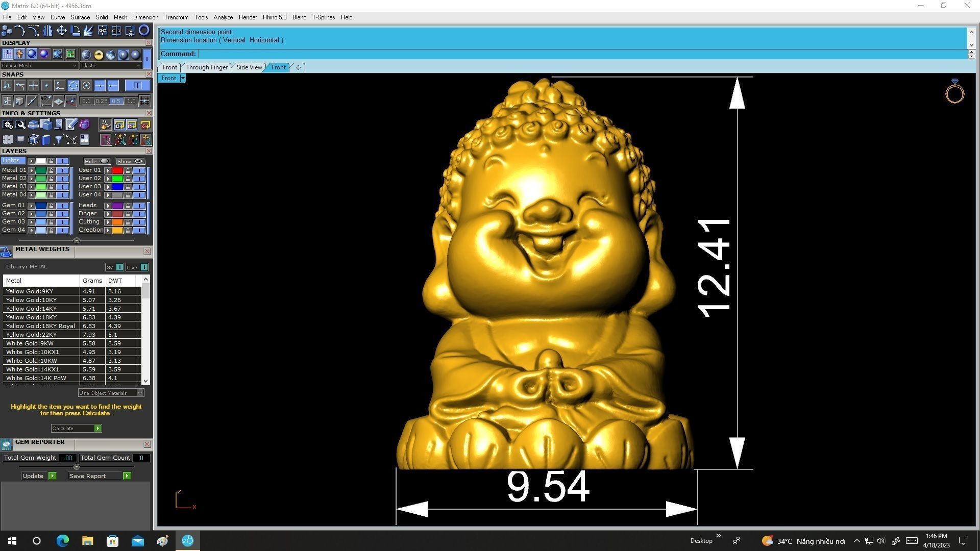The width and height of the screenshot is (980, 551).
Task: Switch to Side View tab
Action: tap(249, 67)
